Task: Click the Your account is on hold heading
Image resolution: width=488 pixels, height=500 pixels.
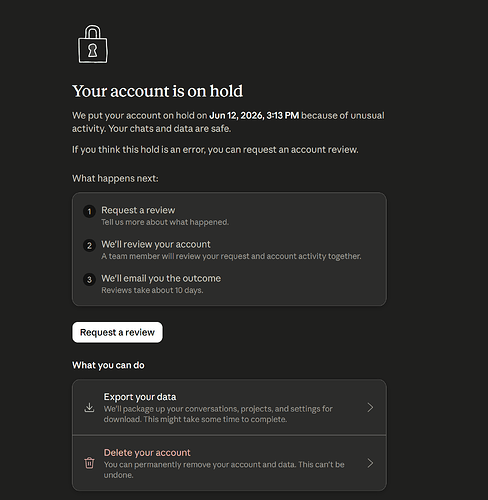Action: coord(157,91)
